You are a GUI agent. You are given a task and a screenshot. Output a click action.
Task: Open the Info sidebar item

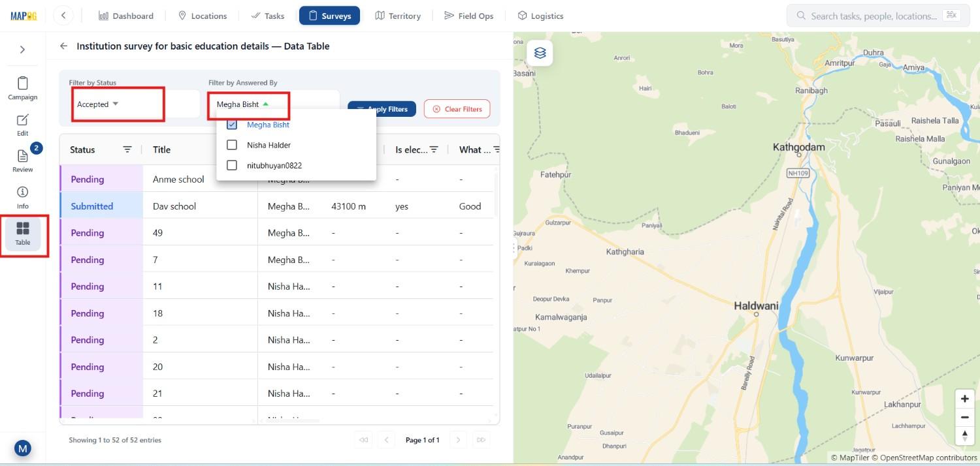point(23,197)
